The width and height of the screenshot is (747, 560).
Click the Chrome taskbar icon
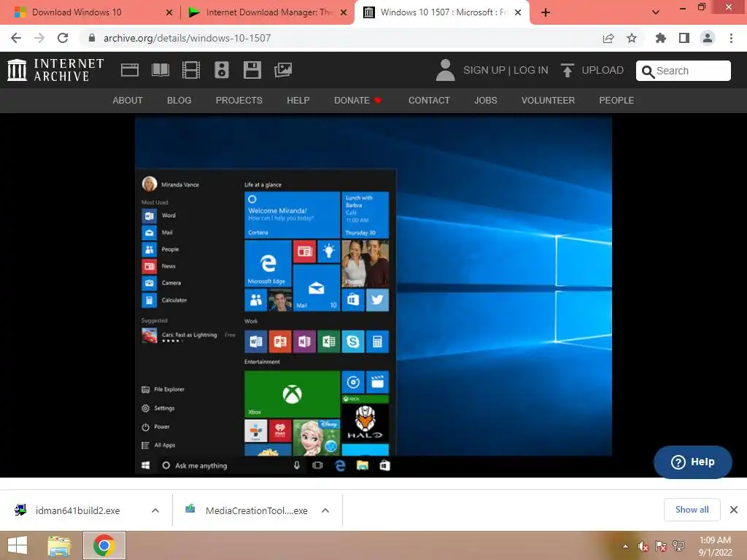[104, 545]
